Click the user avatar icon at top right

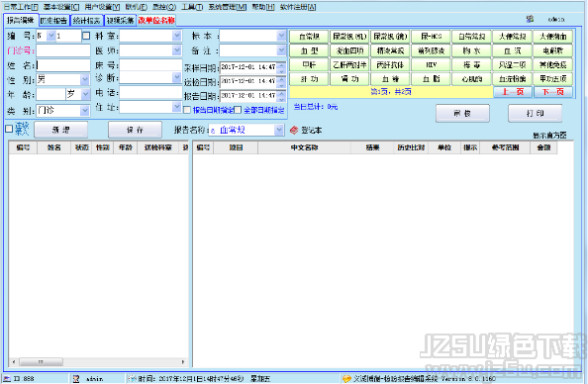(530, 19)
